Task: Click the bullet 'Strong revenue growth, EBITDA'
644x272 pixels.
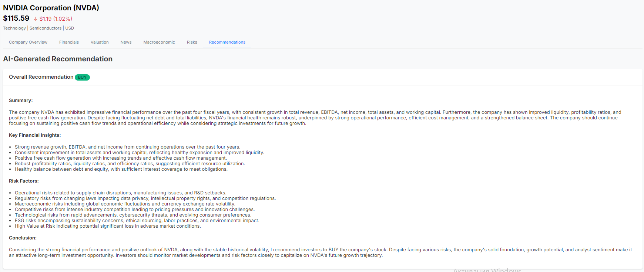Action: click(128, 147)
